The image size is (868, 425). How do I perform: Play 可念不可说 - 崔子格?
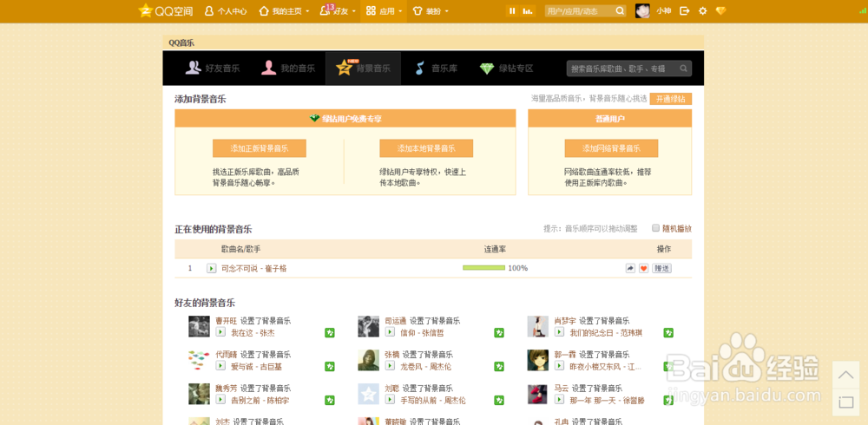coord(212,268)
